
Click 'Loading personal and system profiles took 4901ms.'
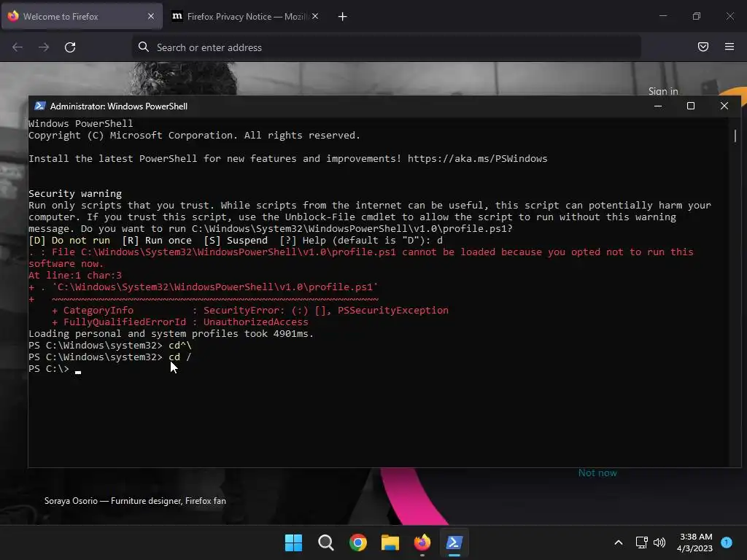tap(171, 334)
